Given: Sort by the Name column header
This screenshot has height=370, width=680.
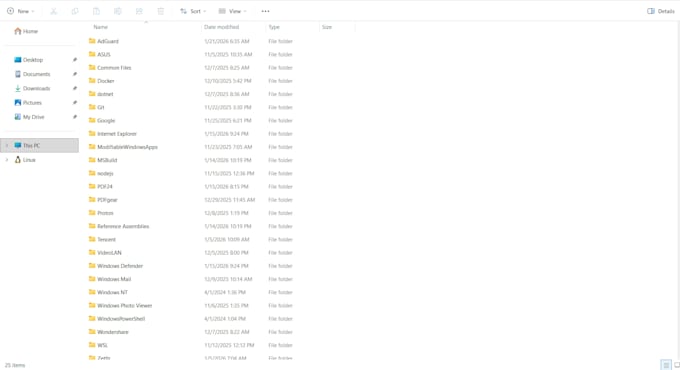Looking at the screenshot, I should click(x=101, y=27).
